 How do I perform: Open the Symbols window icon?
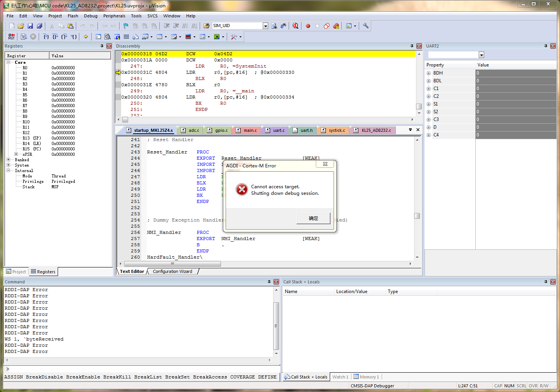pos(117,37)
